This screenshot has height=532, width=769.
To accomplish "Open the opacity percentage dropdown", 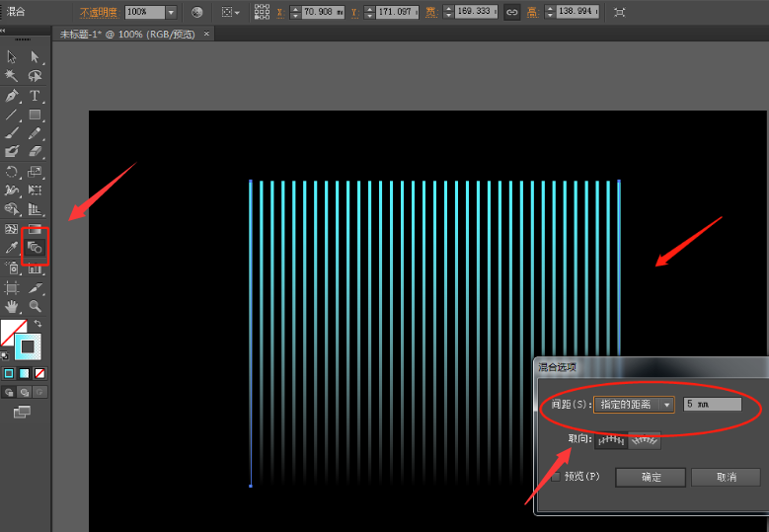I will coord(171,12).
